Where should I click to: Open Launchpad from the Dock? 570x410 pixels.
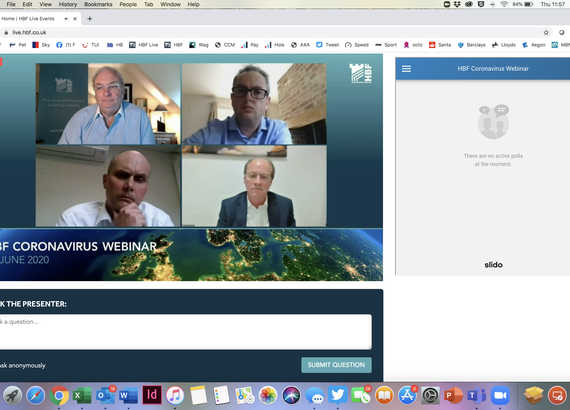[13, 395]
